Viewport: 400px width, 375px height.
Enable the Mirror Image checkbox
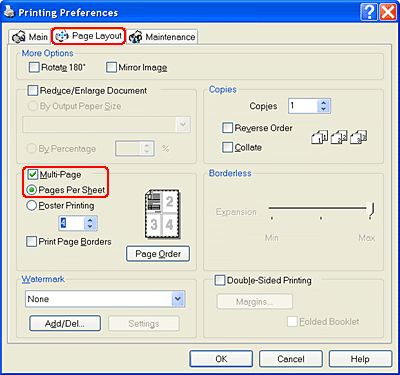[111, 67]
